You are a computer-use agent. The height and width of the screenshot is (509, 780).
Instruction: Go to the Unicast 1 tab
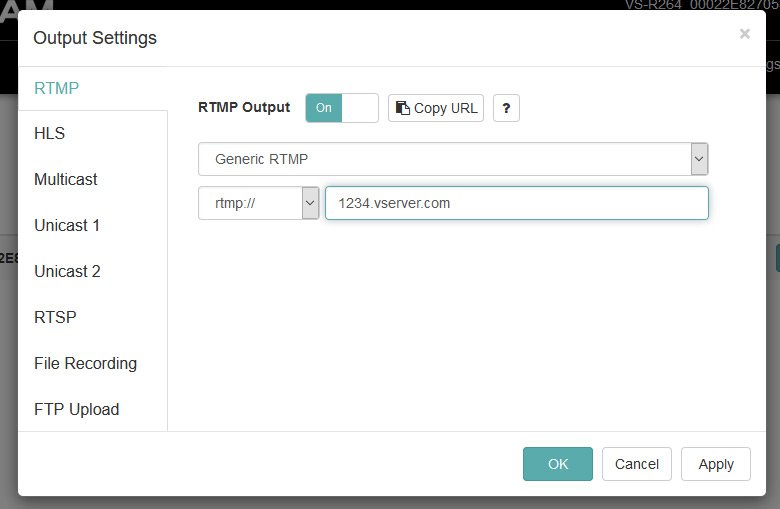click(x=67, y=226)
